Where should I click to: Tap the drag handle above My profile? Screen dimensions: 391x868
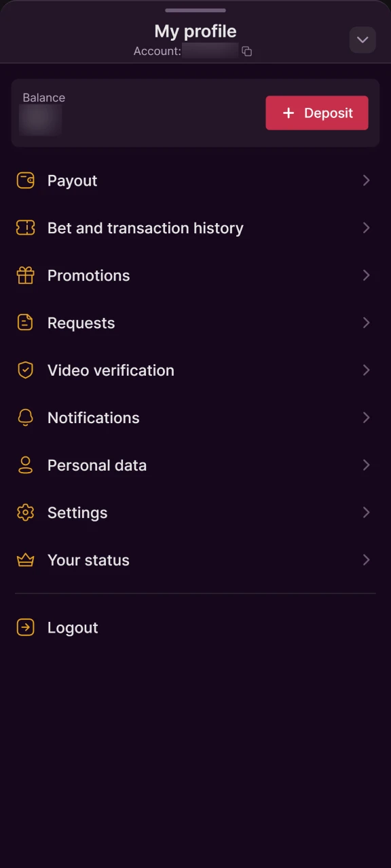point(195,10)
